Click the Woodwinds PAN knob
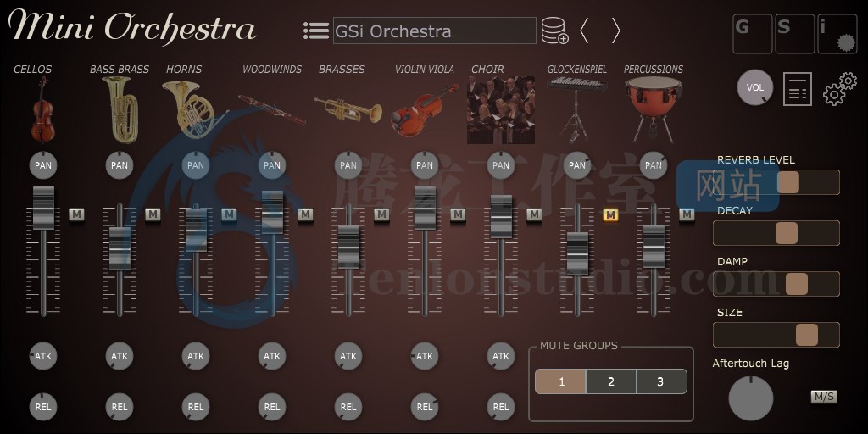This screenshot has height=434, width=868. pos(272,165)
